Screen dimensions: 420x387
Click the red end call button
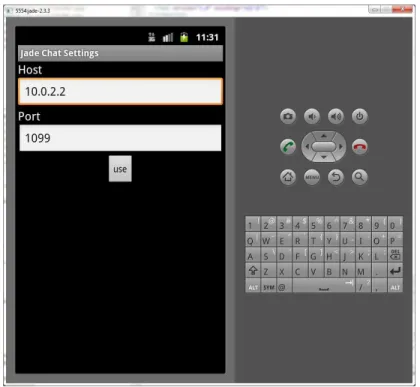click(359, 147)
